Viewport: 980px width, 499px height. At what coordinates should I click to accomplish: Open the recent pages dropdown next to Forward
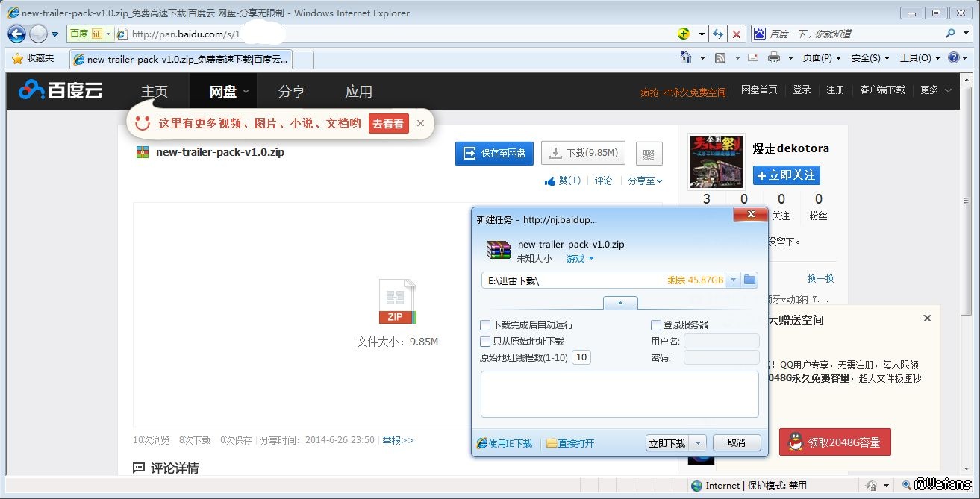tap(55, 34)
